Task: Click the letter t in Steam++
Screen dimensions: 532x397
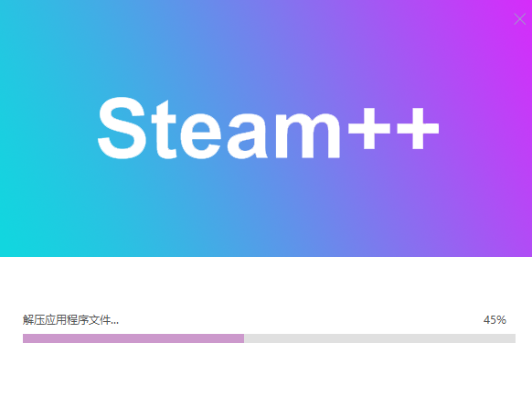Action: pyautogui.click(x=164, y=130)
